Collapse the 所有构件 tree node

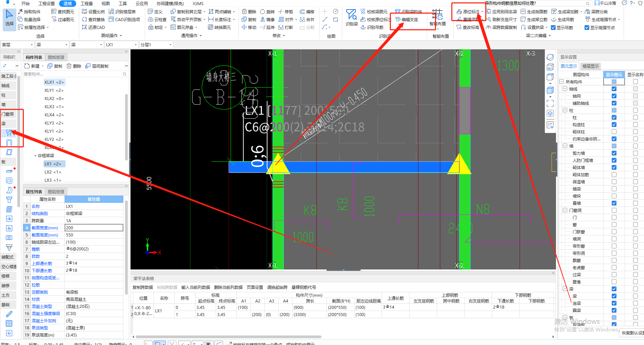click(562, 82)
